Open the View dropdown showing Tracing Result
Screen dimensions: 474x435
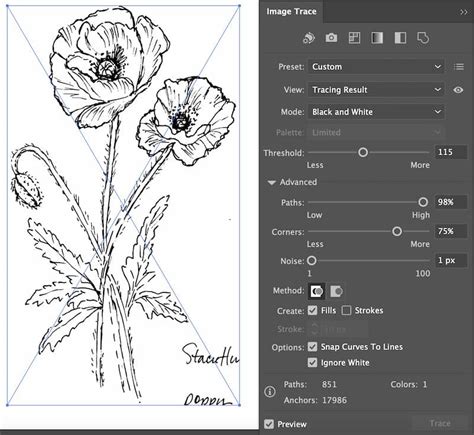tap(376, 90)
